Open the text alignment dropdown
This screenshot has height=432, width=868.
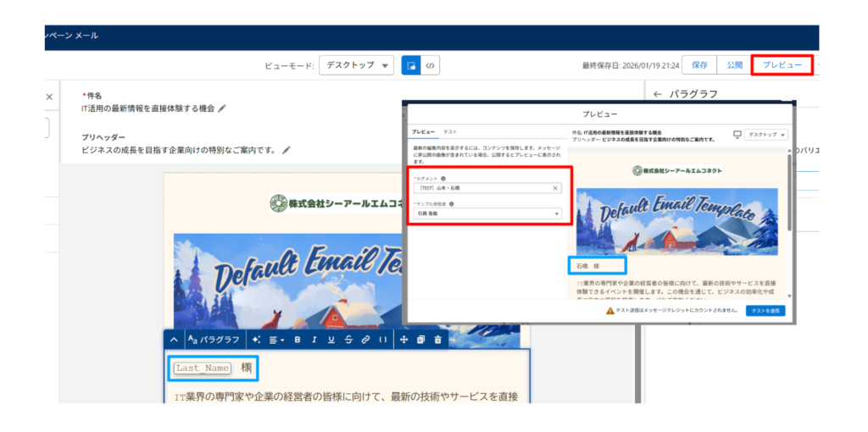tap(275, 340)
